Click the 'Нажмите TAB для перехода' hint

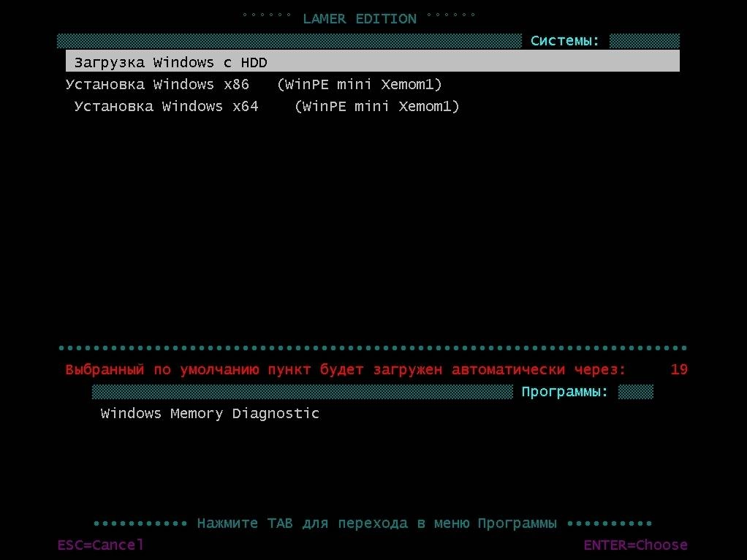click(x=377, y=523)
